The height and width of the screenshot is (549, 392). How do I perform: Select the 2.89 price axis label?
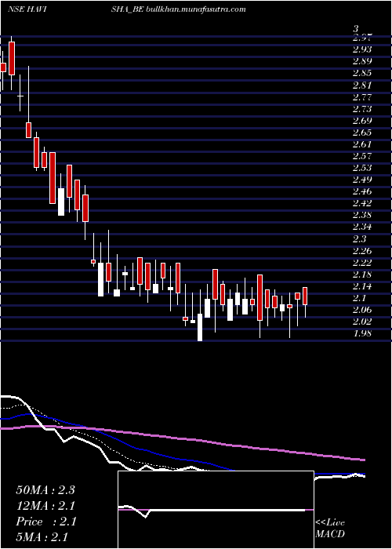pos(362,61)
